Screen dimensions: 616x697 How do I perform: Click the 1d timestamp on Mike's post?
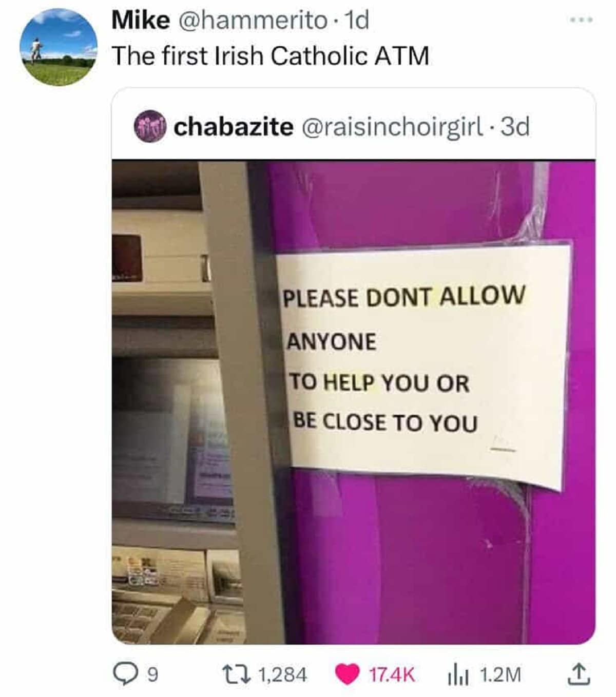pyautogui.click(x=356, y=21)
